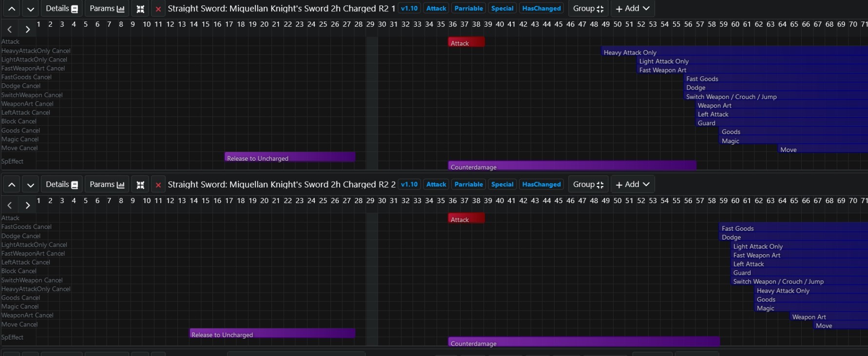Click the Charged R2 2 animation title
868x356 pixels.
click(x=282, y=185)
